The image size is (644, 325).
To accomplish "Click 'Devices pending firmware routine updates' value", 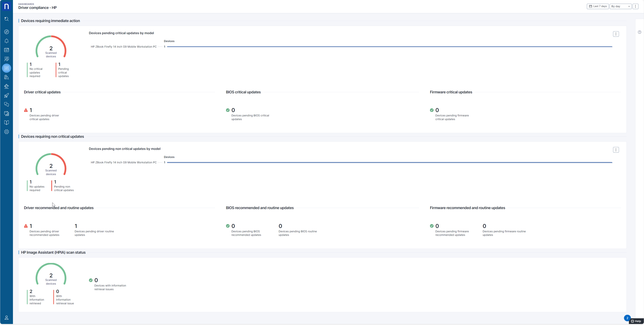I will 484,226.
